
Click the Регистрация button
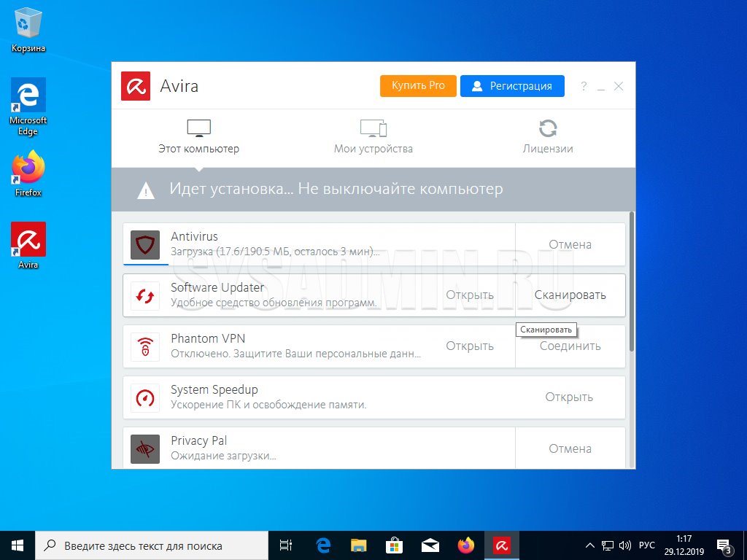pos(512,85)
